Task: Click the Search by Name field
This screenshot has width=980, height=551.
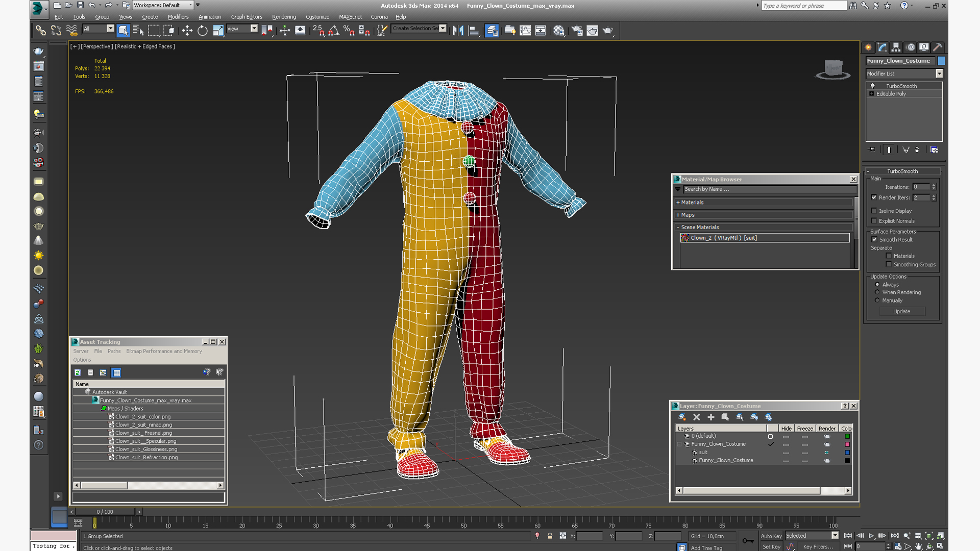Action: tap(769, 189)
